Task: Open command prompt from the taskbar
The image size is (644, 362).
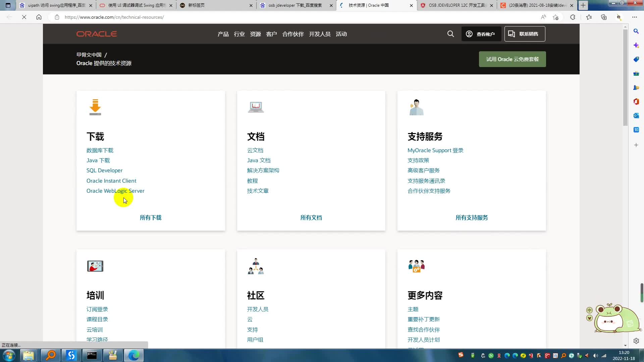Action: (92, 355)
